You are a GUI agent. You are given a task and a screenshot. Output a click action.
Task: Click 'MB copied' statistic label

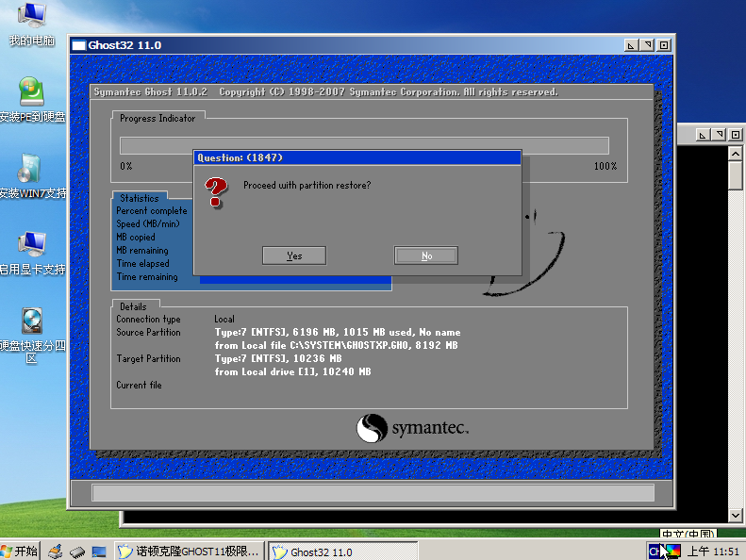click(x=136, y=237)
